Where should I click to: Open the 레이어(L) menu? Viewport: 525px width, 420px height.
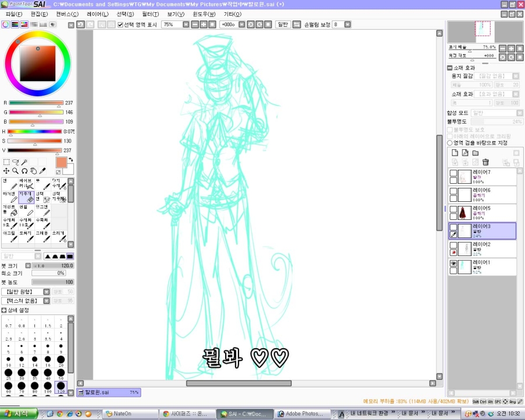tap(97, 14)
